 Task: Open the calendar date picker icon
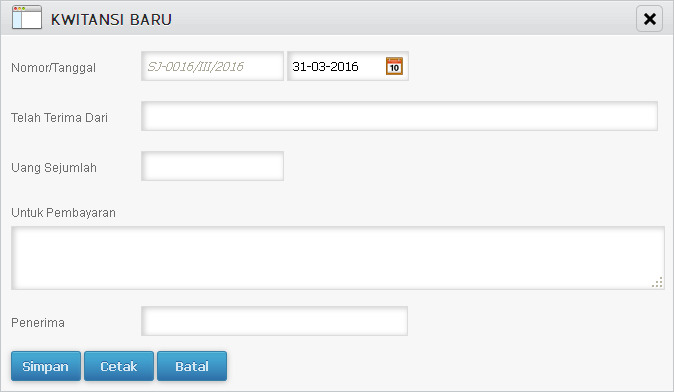(394, 66)
